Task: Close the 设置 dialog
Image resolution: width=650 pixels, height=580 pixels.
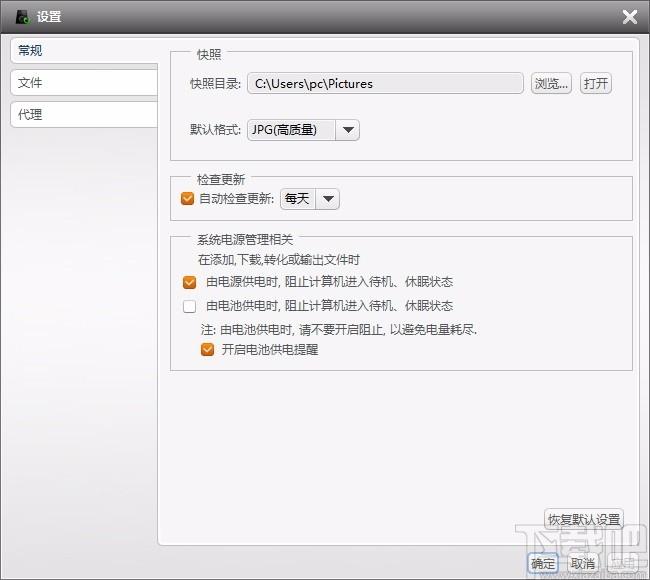Action: 630,17
